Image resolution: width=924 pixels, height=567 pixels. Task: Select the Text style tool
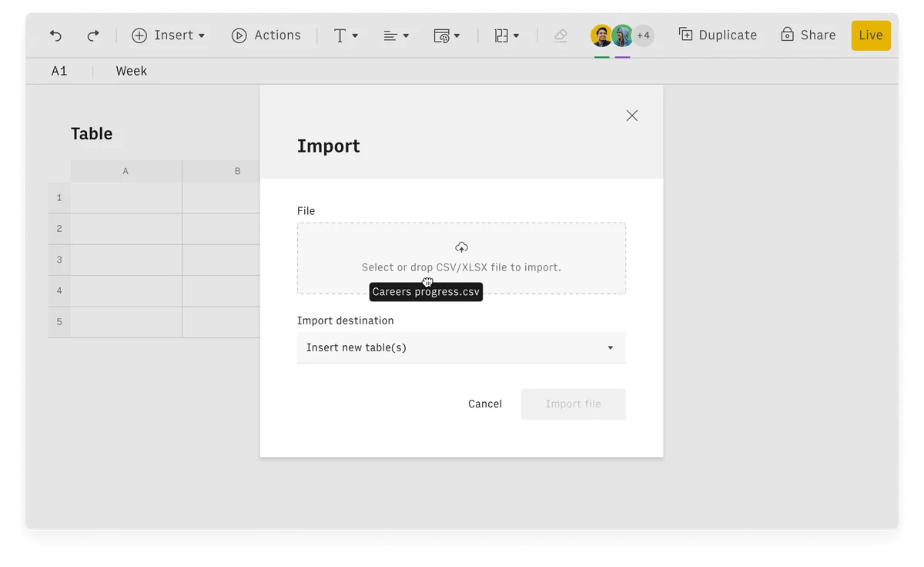pyautogui.click(x=341, y=35)
